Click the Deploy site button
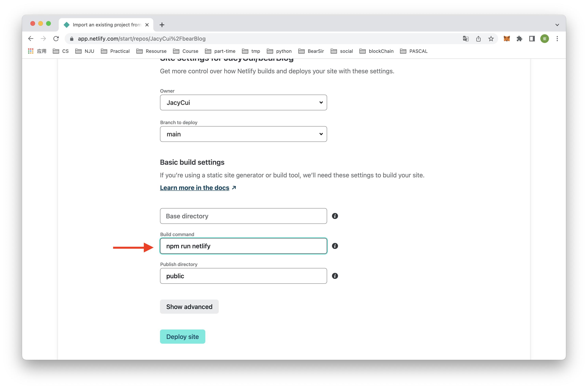Screen dimensions: 588x389 (x=182, y=336)
